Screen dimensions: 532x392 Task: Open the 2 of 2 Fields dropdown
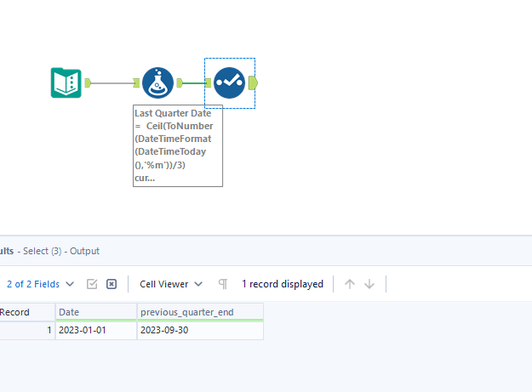(x=40, y=284)
